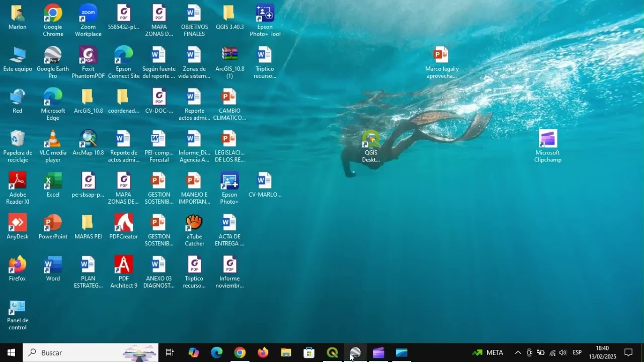Select the pe-sbsap-p PDF file
The width and height of the screenshot is (644, 362).
(x=88, y=185)
